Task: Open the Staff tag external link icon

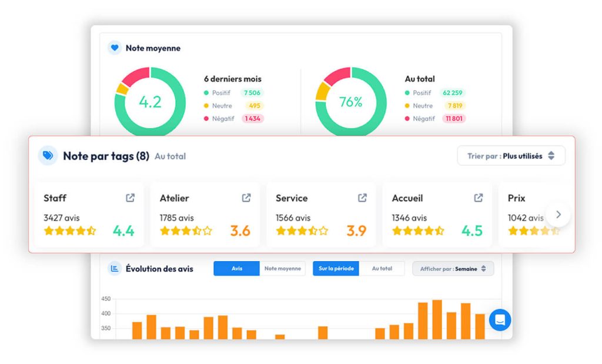Action: (x=130, y=198)
